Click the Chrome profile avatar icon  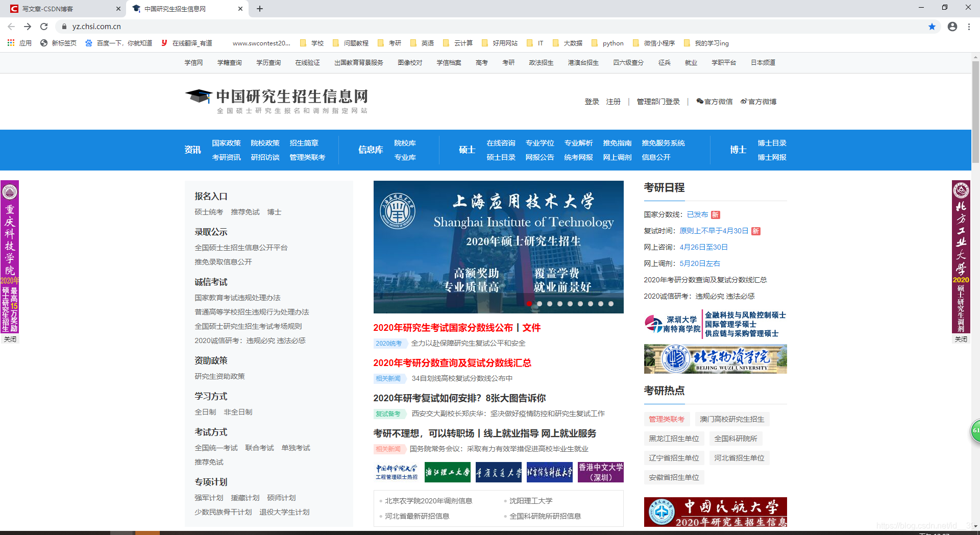(x=952, y=27)
